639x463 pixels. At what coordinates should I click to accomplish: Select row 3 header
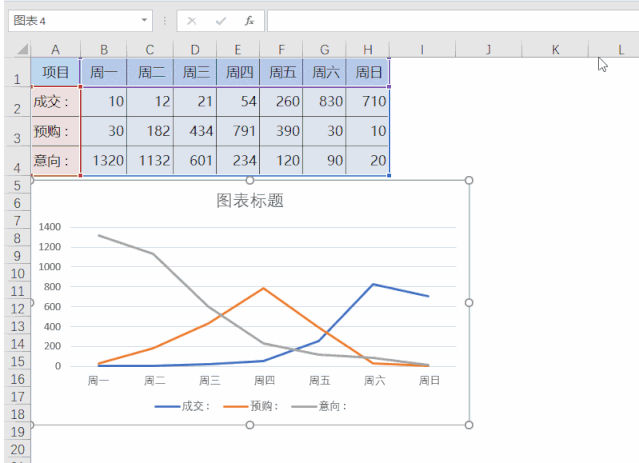(x=17, y=131)
